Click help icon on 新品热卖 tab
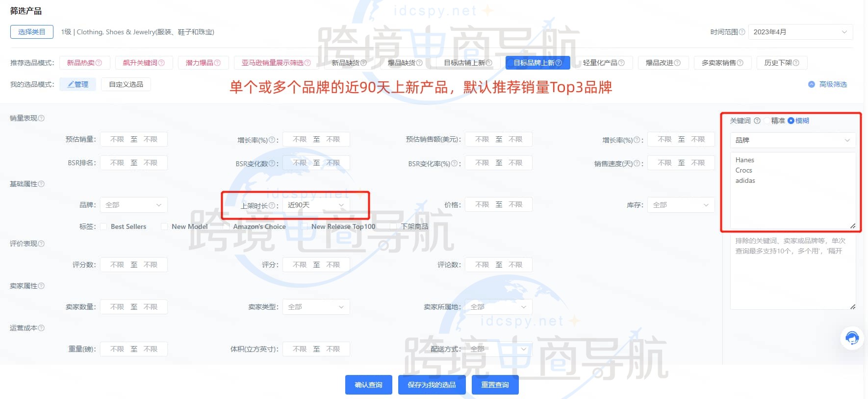This screenshot has width=868, height=399. pos(99,63)
